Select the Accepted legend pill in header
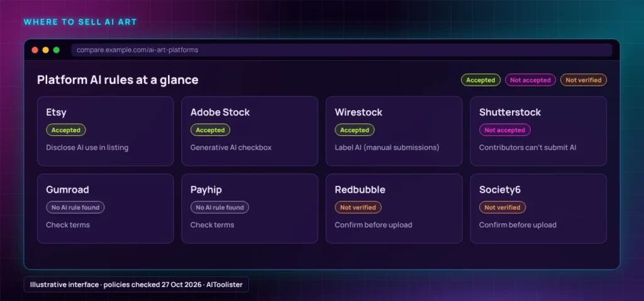The width and height of the screenshot is (644, 301). click(x=480, y=80)
